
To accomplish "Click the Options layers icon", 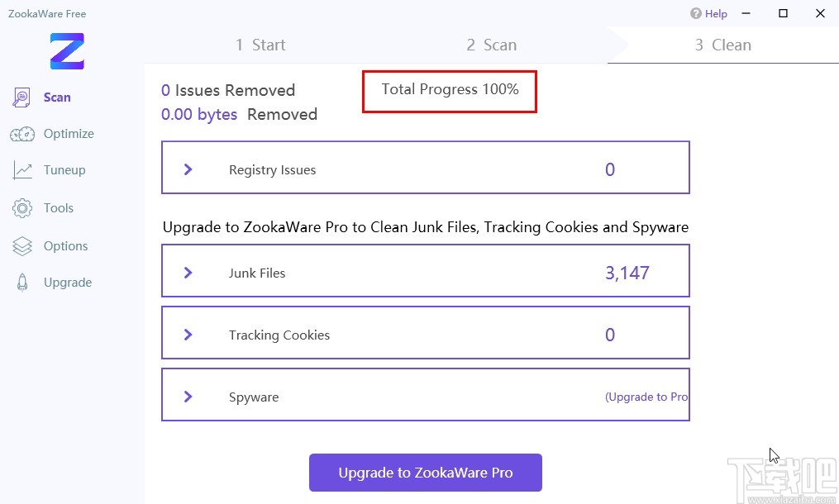I will click(x=22, y=246).
